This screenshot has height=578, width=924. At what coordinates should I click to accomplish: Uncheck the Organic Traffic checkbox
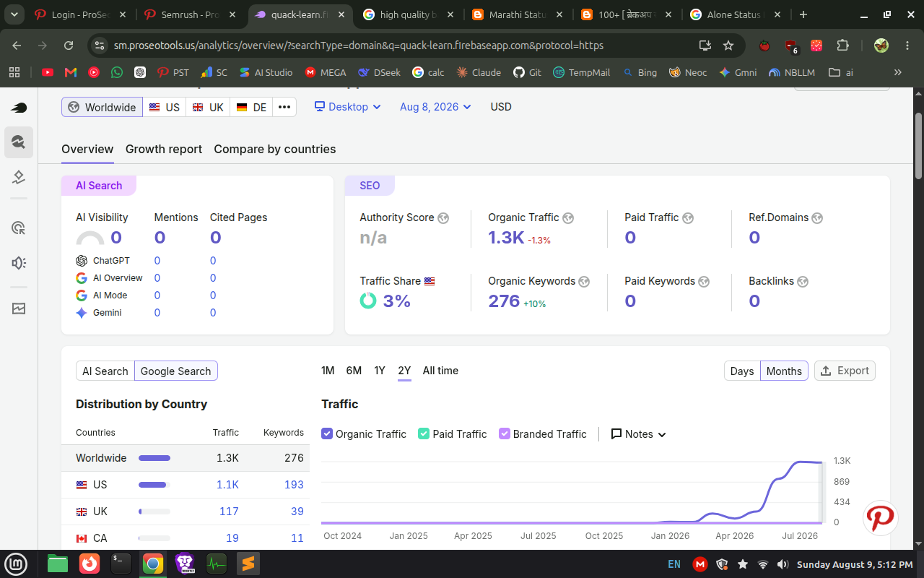[x=327, y=433]
